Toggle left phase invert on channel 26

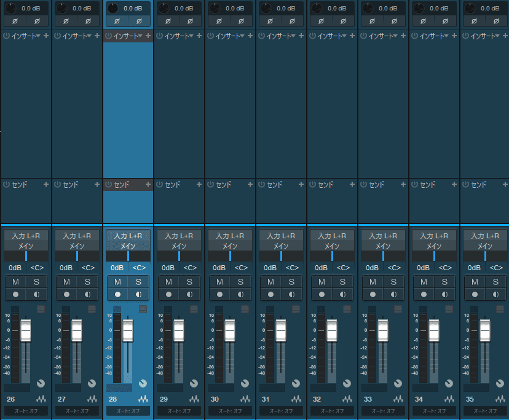(15, 21)
